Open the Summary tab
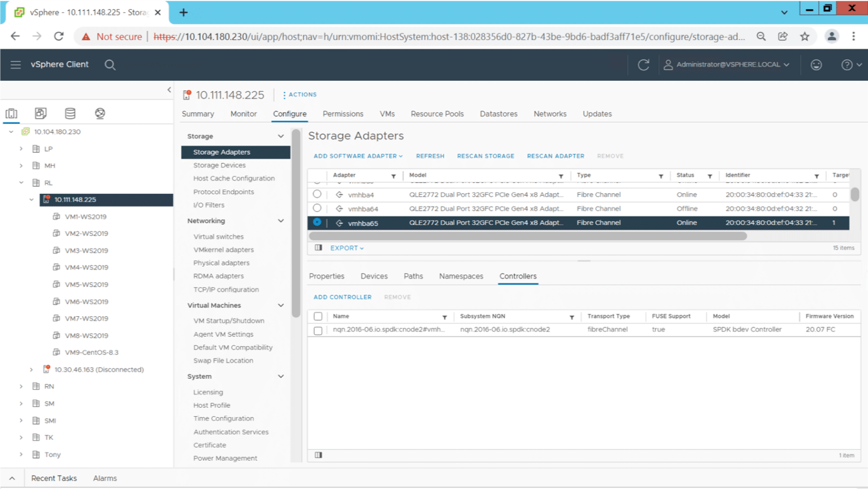This screenshot has height=489, width=868. tap(198, 114)
